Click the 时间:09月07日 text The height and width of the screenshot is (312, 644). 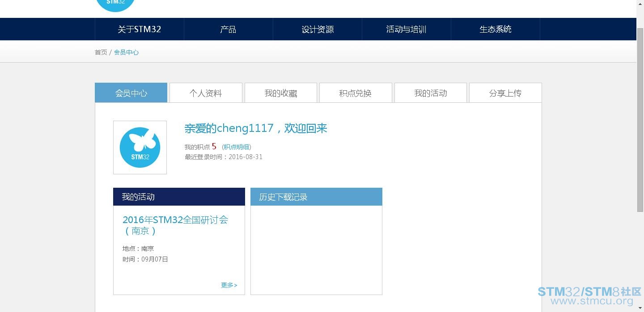(145, 259)
